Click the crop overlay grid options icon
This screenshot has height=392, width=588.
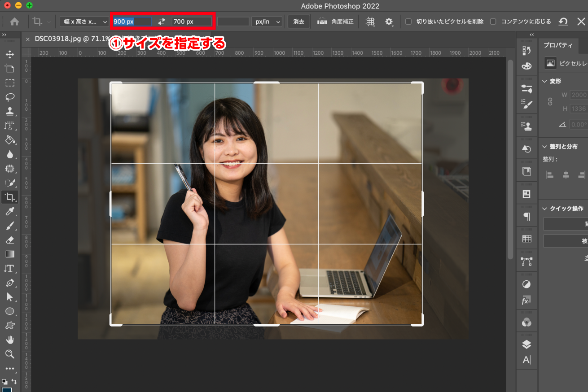[x=370, y=21]
